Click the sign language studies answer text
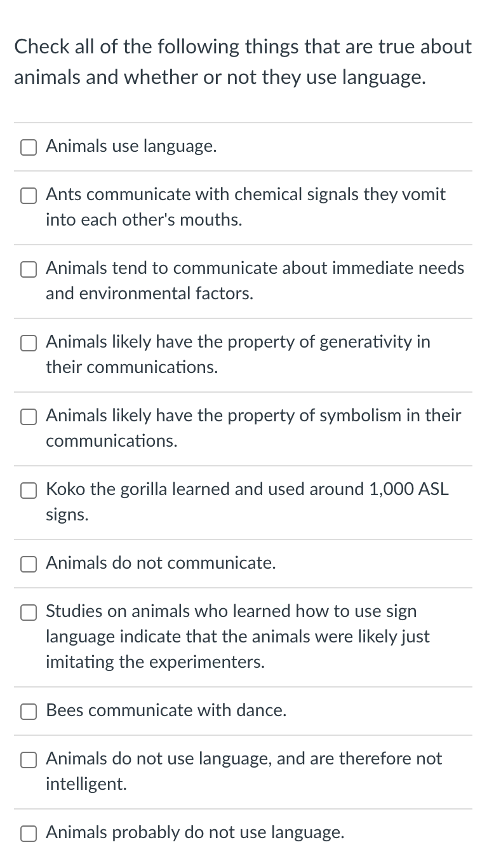This screenshot has height=868, width=494. coord(237,637)
